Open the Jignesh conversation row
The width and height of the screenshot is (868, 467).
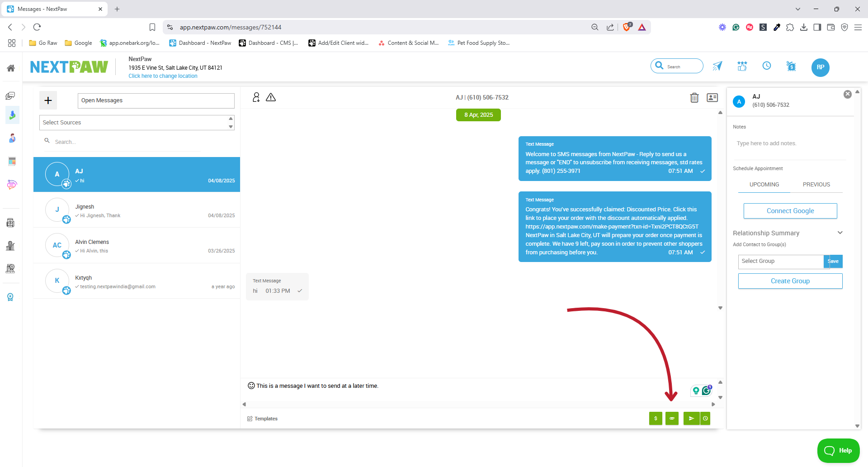[137, 210]
